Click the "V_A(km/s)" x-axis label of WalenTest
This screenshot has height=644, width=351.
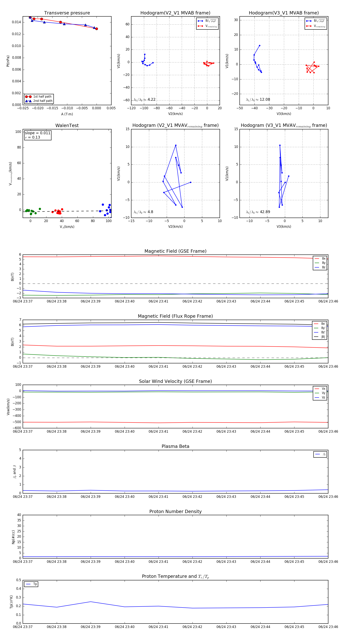pyautogui.click(x=67, y=227)
